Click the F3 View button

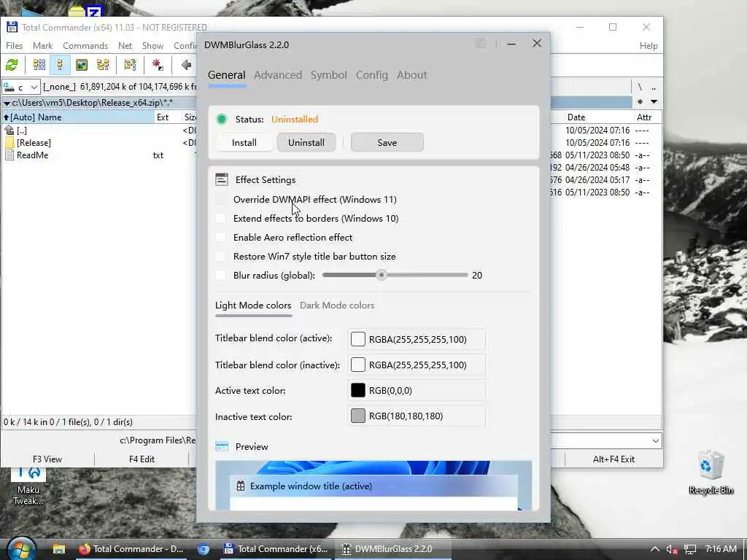point(47,459)
